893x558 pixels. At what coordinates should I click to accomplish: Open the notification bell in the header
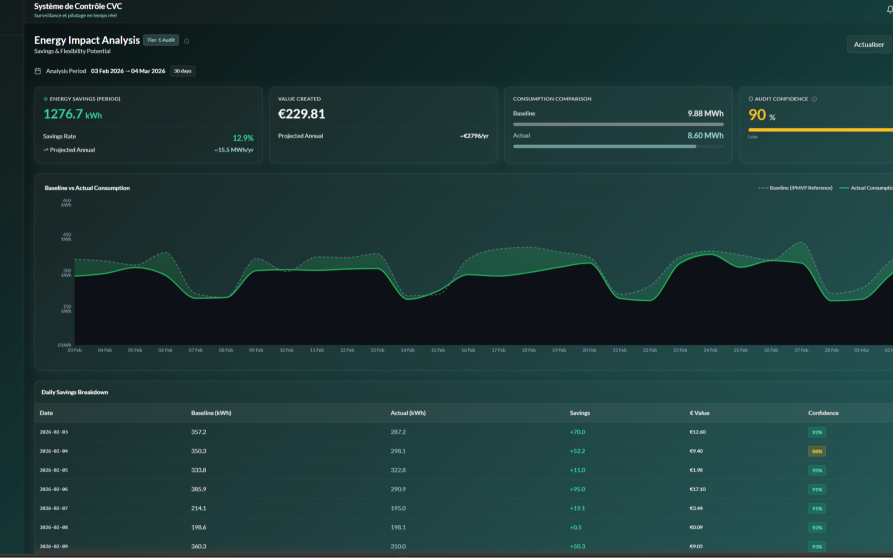pyautogui.click(x=890, y=9)
